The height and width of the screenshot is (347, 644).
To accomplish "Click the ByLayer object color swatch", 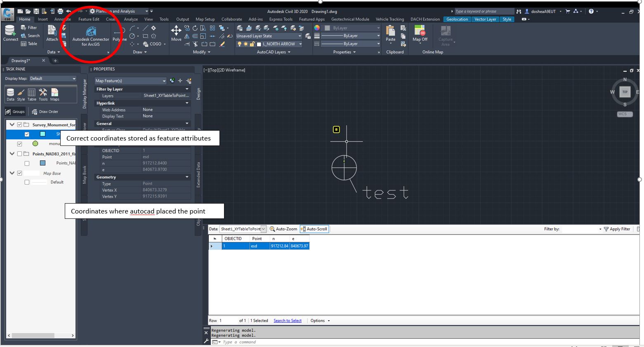I will tap(327, 28).
